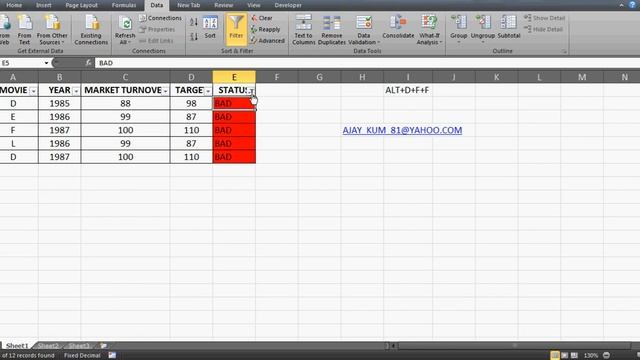Switch to Sheet1 tab

click(x=17, y=346)
